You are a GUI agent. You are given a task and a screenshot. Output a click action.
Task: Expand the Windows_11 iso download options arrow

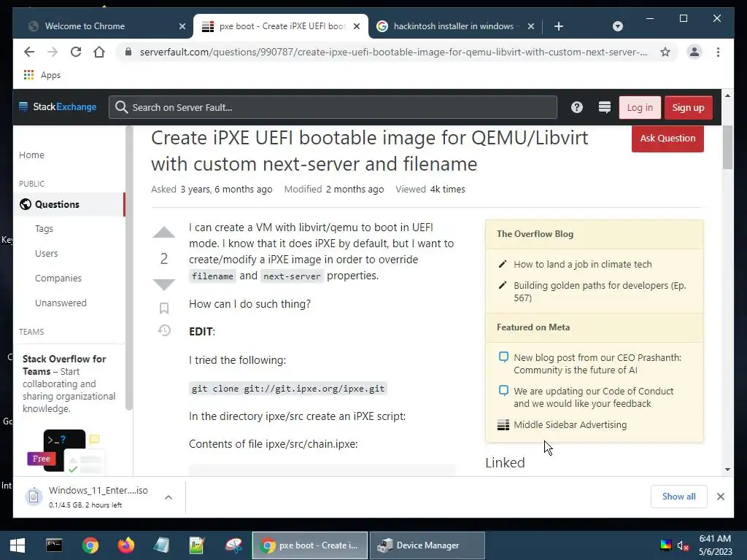tap(169, 497)
